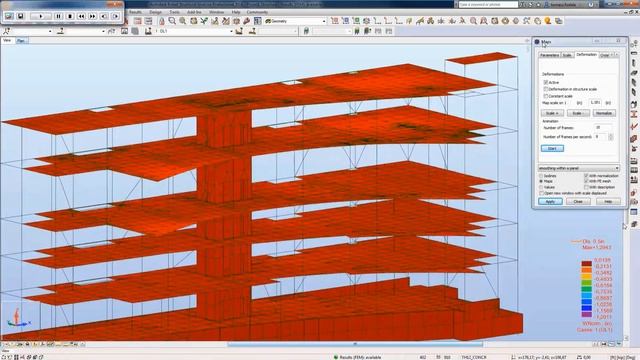The height and width of the screenshot is (360, 640).
Task: Expand the node selection dropdown
Action: pyautogui.click(x=50, y=31)
